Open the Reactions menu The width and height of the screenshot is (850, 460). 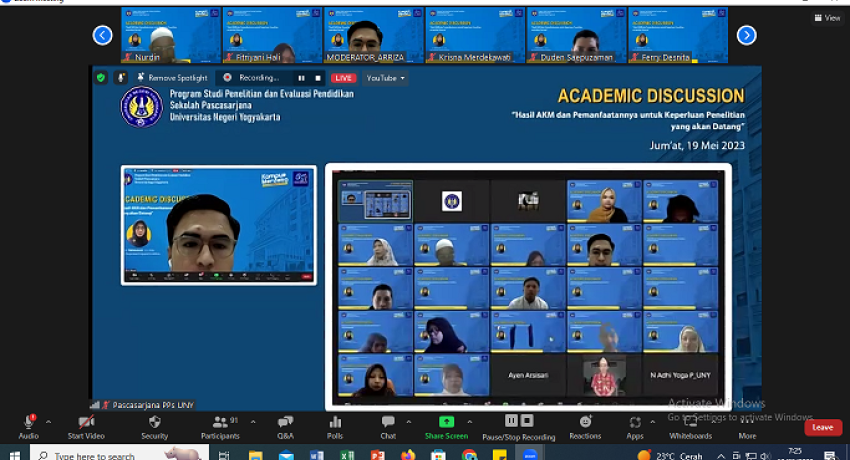pos(585,427)
